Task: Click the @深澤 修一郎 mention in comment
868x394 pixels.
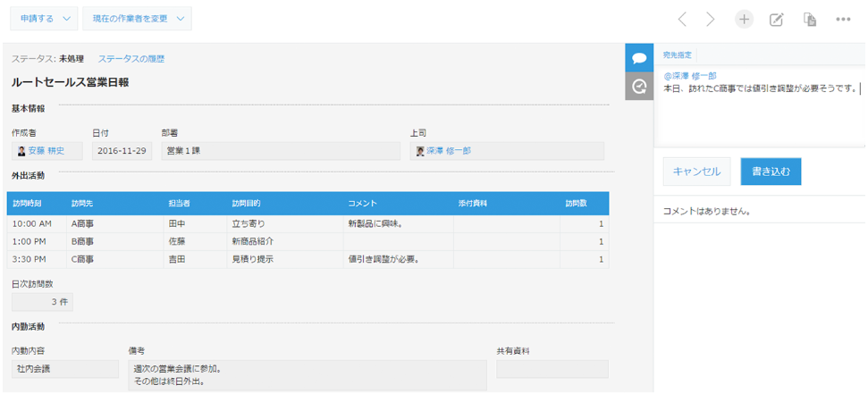Action: (x=689, y=76)
